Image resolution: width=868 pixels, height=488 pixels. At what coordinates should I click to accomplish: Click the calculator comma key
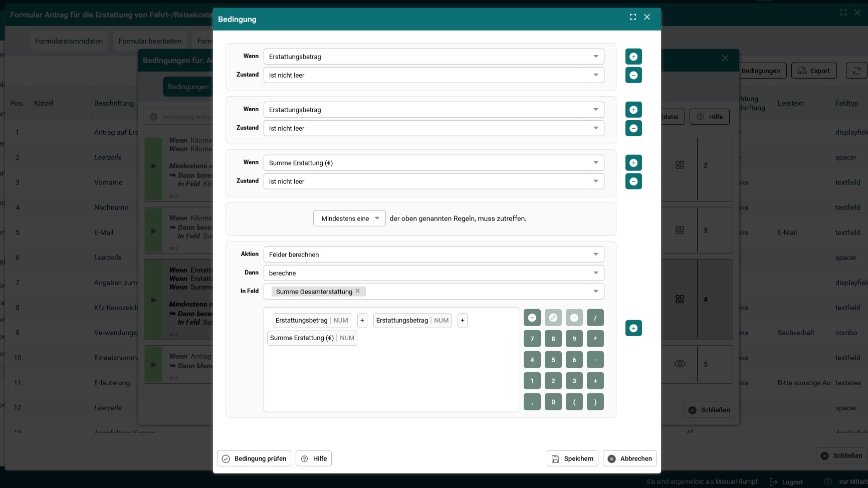532,402
